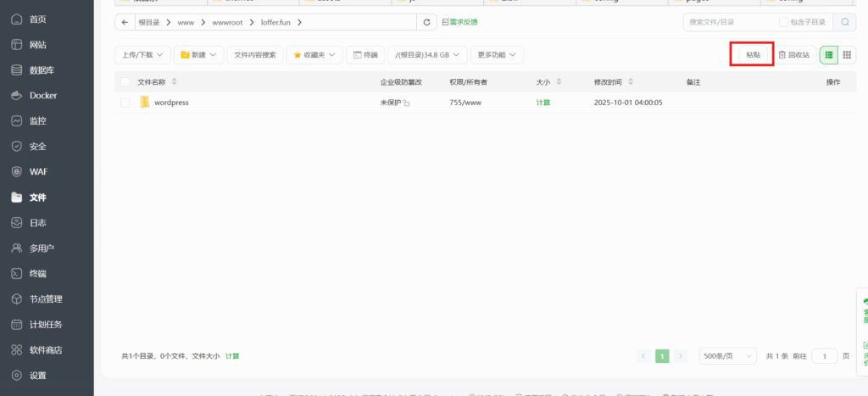Open the 回收站 recycle bin
The image size is (868, 396).
coord(793,55)
